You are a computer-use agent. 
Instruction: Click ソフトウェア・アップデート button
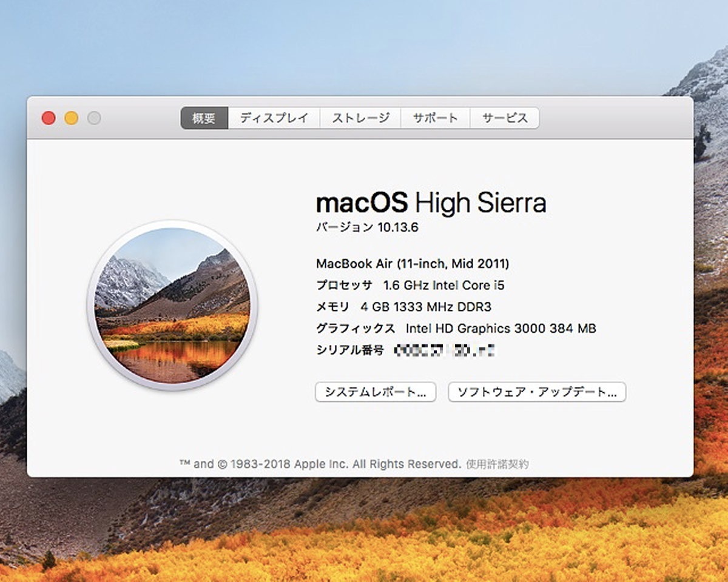point(537,392)
